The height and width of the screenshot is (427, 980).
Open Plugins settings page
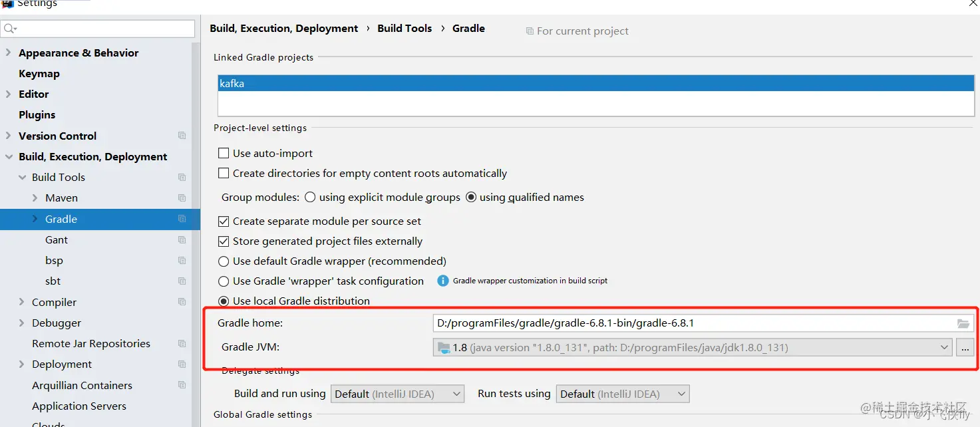[37, 114]
